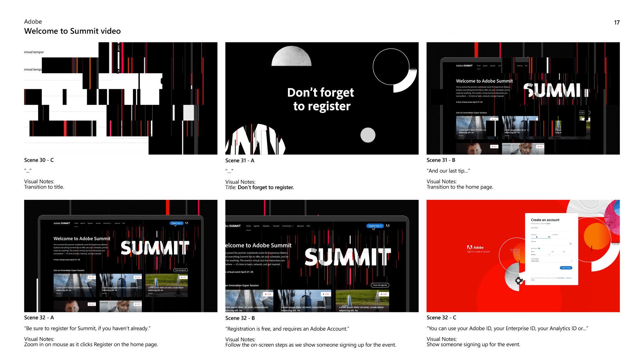Click the First name field in the signup form
Image resolution: width=644 pixels, height=362 pixels.
click(x=541, y=236)
